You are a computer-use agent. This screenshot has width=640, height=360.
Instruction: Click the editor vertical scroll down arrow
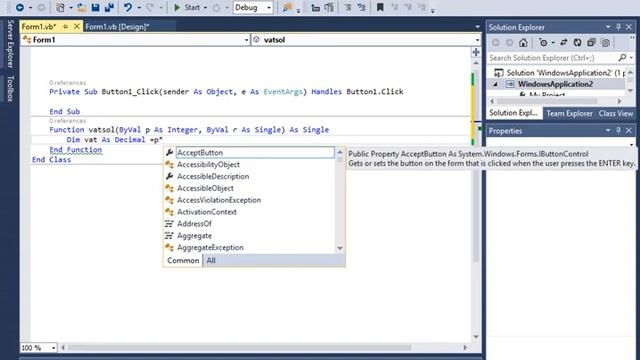[x=476, y=337]
